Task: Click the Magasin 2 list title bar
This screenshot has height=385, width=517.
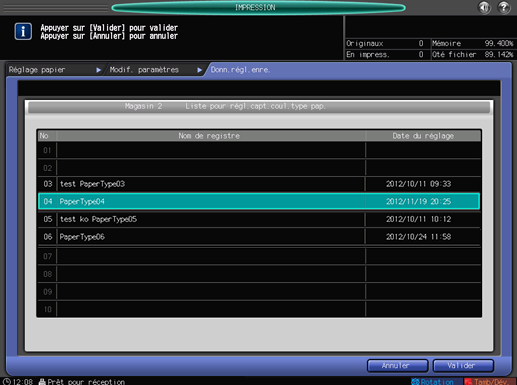Action: (x=259, y=107)
